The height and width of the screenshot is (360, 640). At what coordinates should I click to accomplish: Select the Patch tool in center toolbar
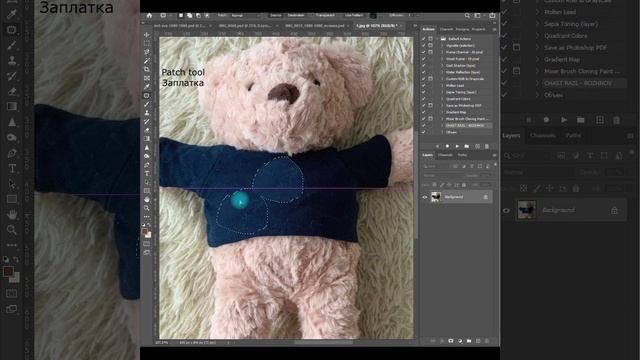click(x=147, y=96)
